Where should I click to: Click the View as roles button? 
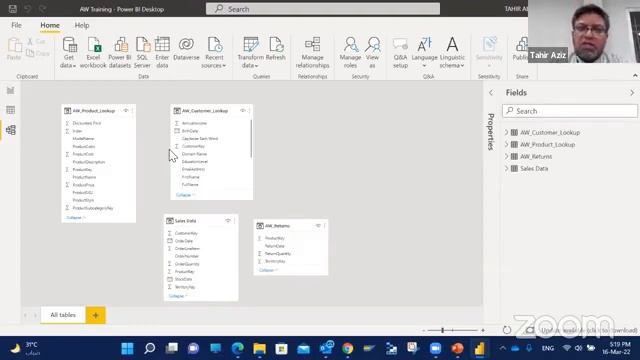(x=372, y=53)
